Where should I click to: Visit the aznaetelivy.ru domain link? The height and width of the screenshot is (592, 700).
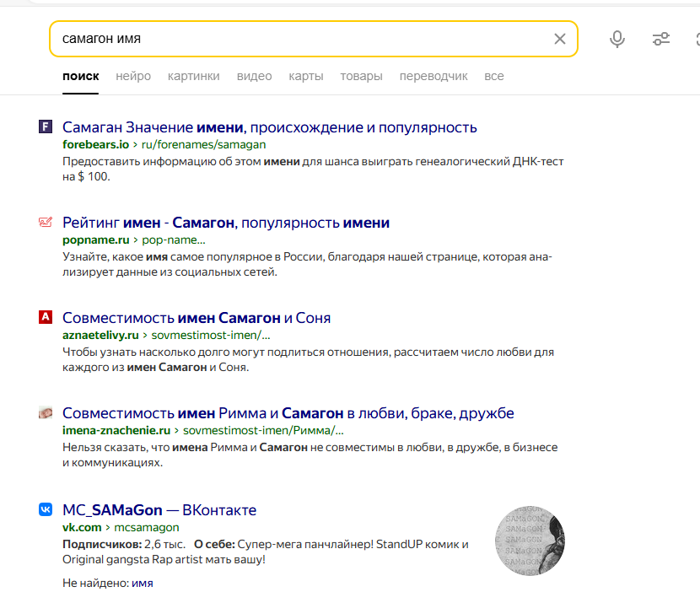[x=101, y=335]
